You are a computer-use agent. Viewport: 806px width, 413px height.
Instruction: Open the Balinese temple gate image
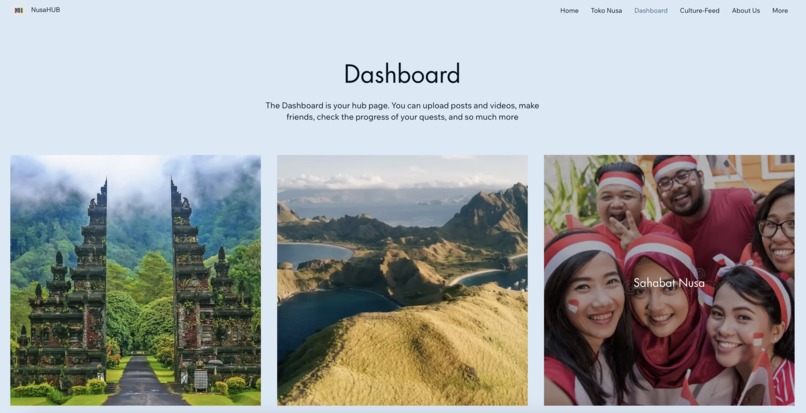point(136,280)
